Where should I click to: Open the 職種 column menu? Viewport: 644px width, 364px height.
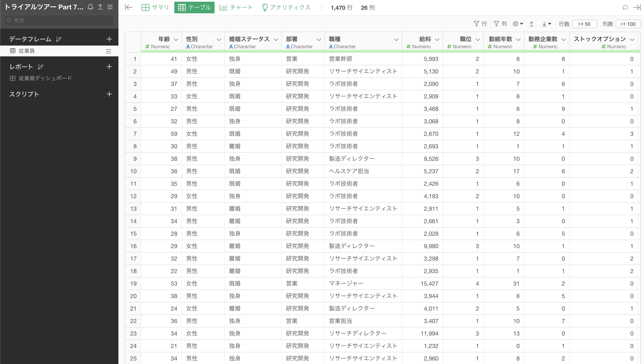point(397,40)
